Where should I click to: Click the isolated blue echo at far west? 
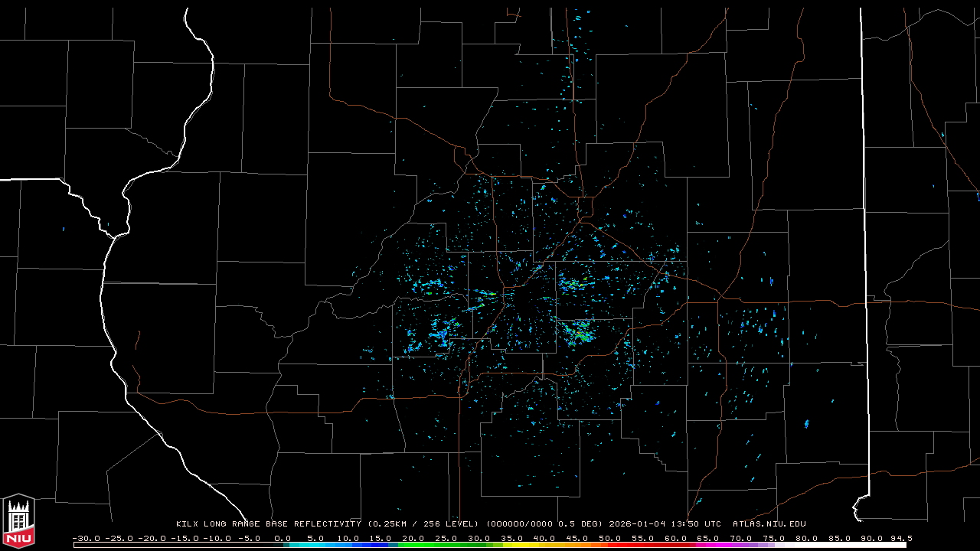[63, 229]
